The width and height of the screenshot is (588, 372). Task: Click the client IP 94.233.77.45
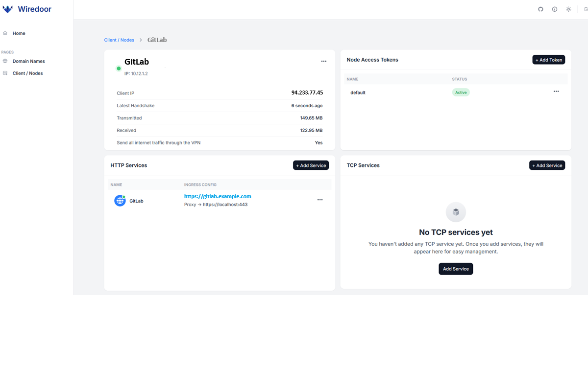(307, 93)
